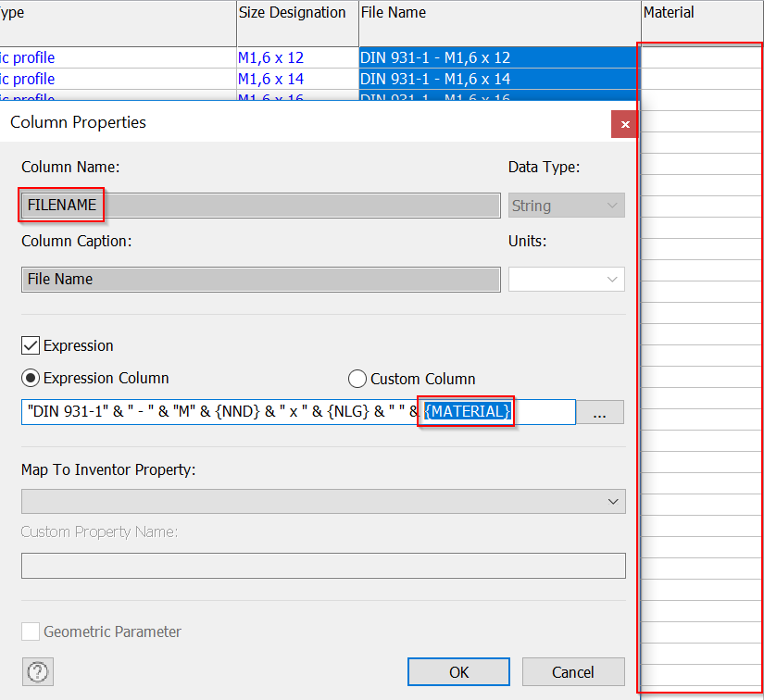The width and height of the screenshot is (764, 700).
Task: Confirm changes with the OK button
Action: coord(457,671)
